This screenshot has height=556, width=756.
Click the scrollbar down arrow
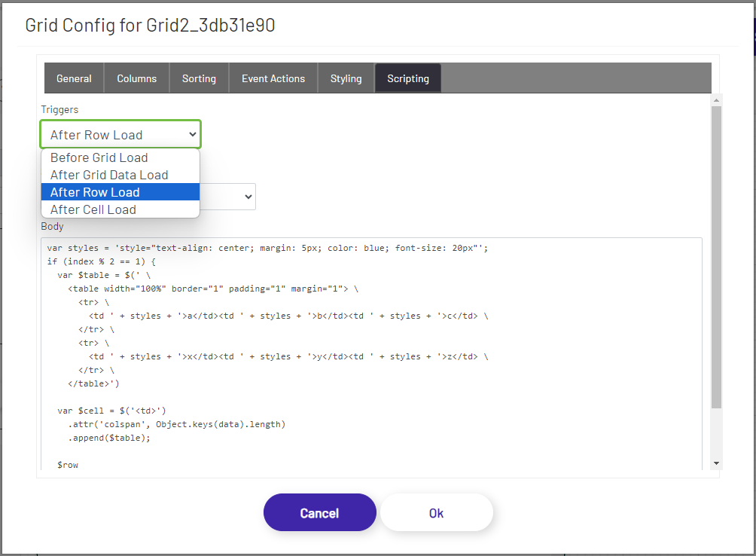coord(716,462)
